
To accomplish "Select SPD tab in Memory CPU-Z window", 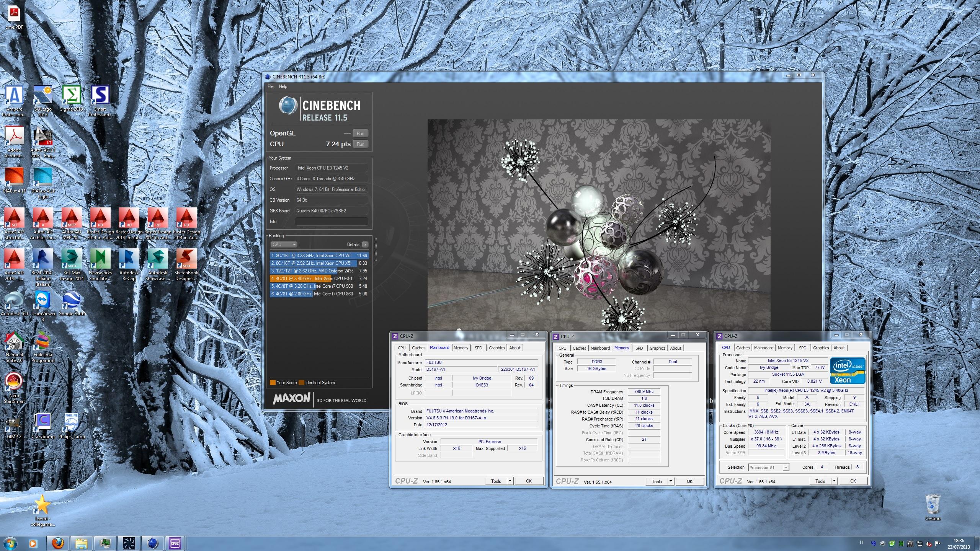I will point(639,348).
